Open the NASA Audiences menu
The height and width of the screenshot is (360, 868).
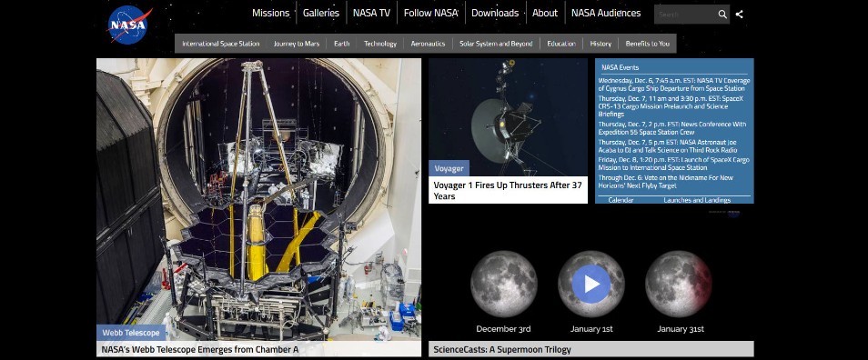click(x=606, y=13)
